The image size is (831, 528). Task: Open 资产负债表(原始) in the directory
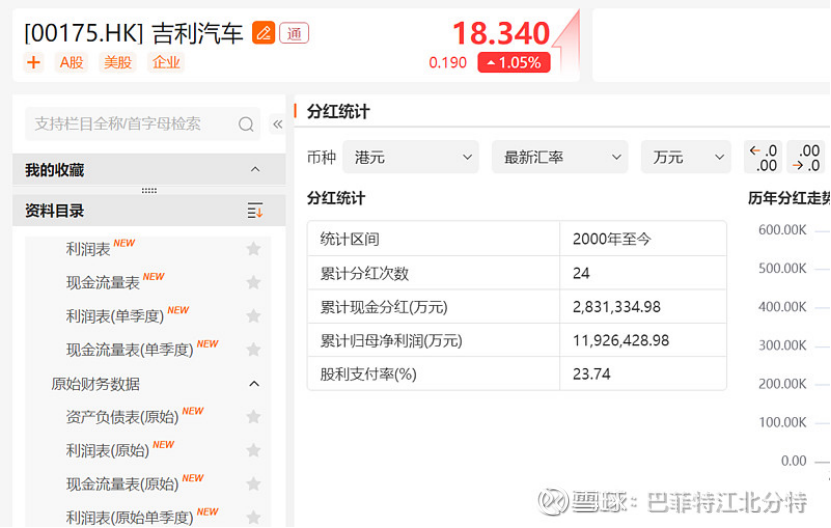click(x=122, y=417)
